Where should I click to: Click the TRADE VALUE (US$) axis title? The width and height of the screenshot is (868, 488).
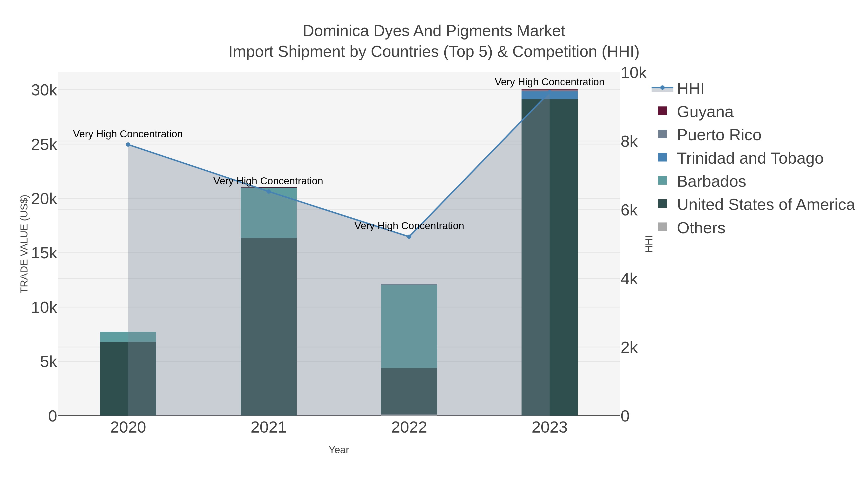[x=24, y=244]
